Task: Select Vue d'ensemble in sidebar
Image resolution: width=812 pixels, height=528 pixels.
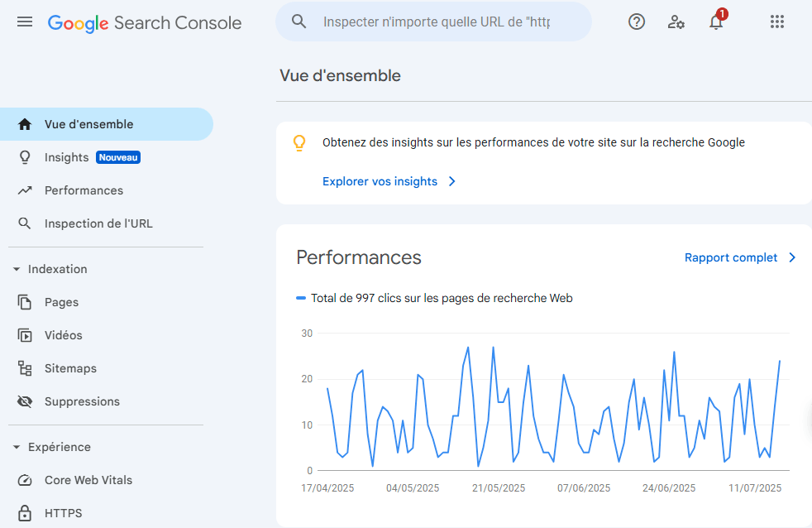Action: click(x=88, y=124)
